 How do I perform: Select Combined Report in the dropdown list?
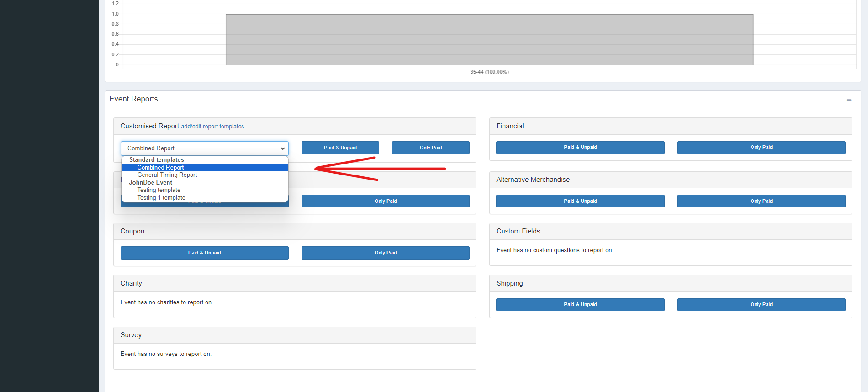pos(205,168)
